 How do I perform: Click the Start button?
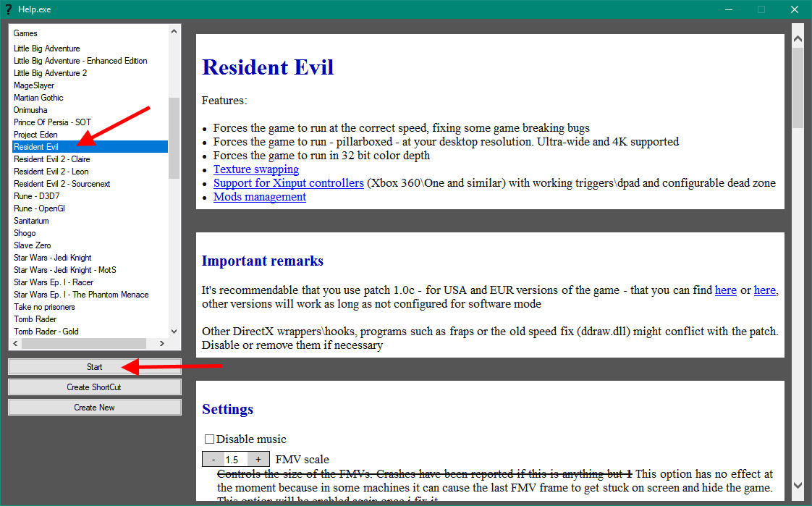(94, 367)
